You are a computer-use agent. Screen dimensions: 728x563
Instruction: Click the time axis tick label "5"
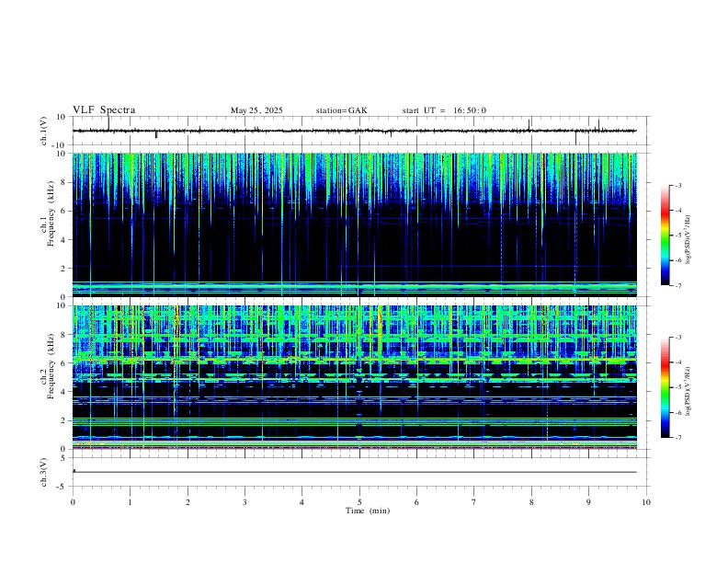[x=359, y=502]
